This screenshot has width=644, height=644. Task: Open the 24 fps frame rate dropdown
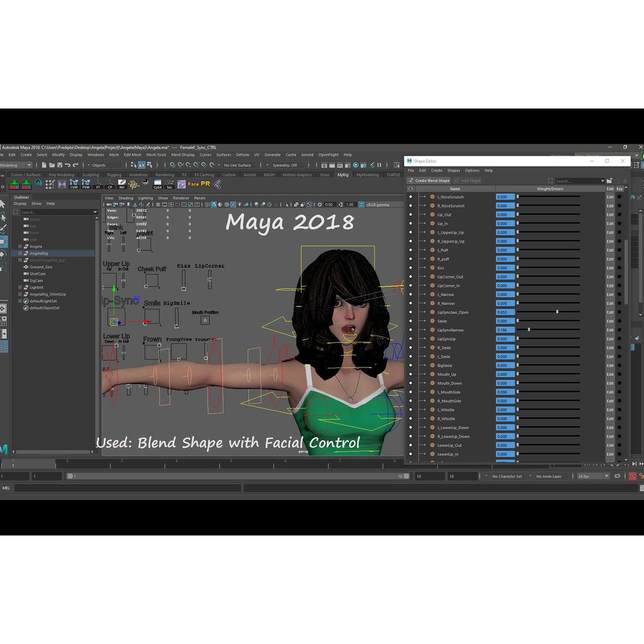[x=593, y=476]
